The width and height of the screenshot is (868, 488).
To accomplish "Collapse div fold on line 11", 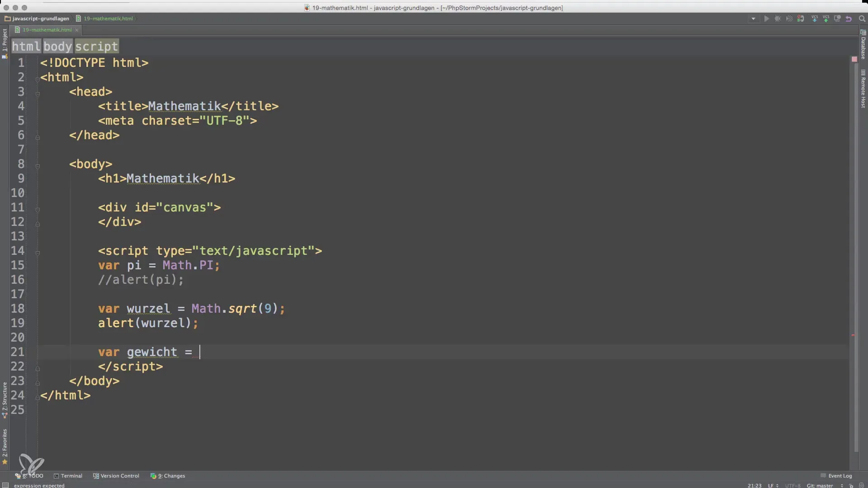I will 38,210.
